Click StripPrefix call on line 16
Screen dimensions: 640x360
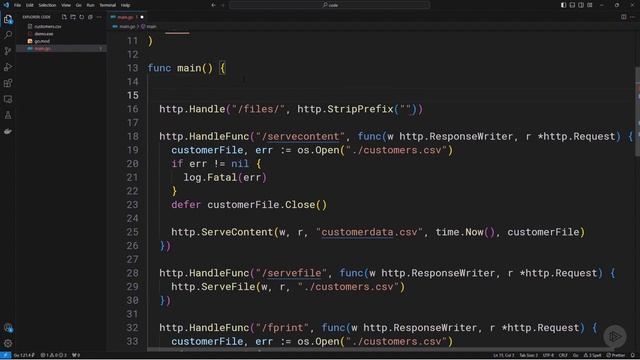(x=360, y=109)
